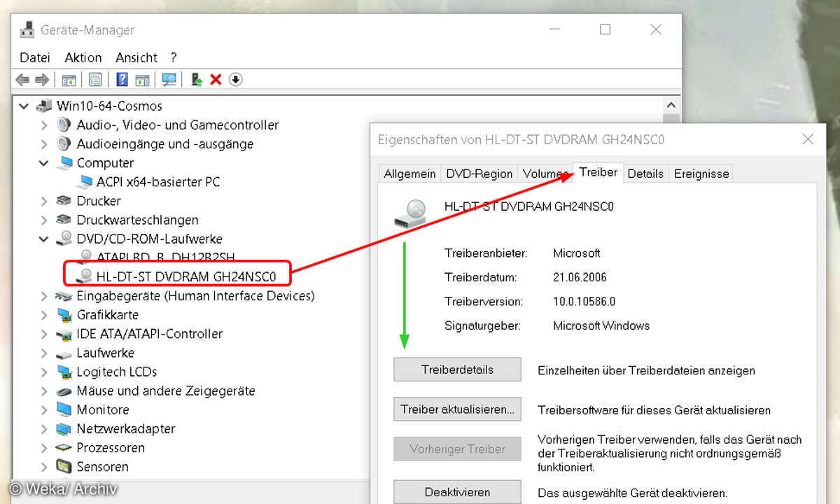Click the Treiberversion value 10.0.10586.0

pyautogui.click(x=584, y=302)
